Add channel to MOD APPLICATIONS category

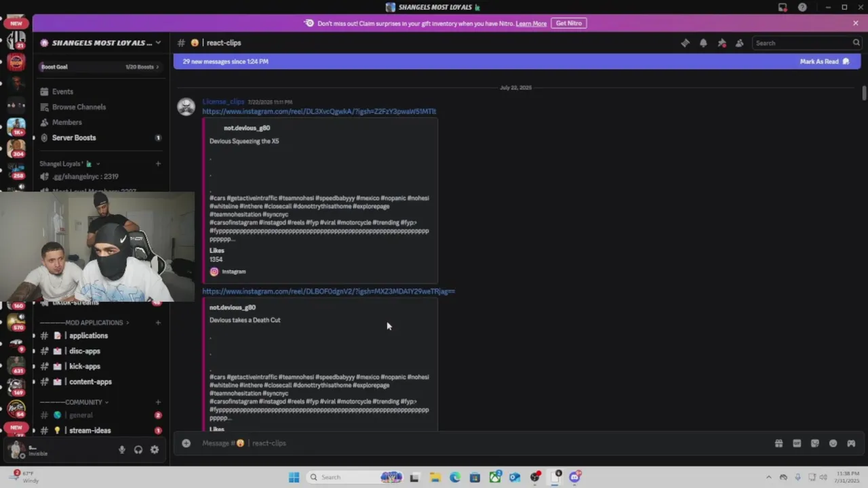[158, 323]
